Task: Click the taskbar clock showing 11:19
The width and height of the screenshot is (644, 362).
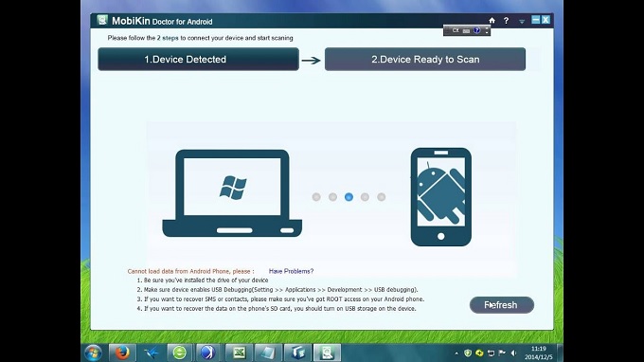Action: point(539,353)
